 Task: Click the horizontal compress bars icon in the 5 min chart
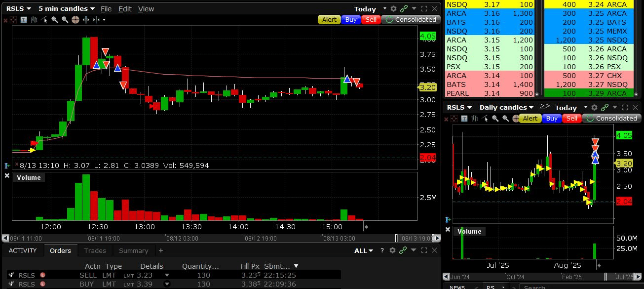(96, 20)
